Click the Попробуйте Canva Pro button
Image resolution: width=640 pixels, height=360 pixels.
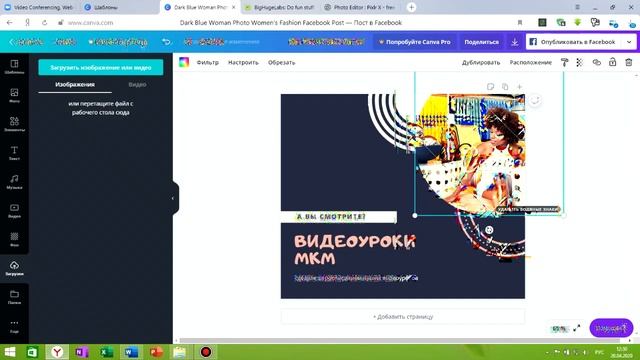(415, 42)
